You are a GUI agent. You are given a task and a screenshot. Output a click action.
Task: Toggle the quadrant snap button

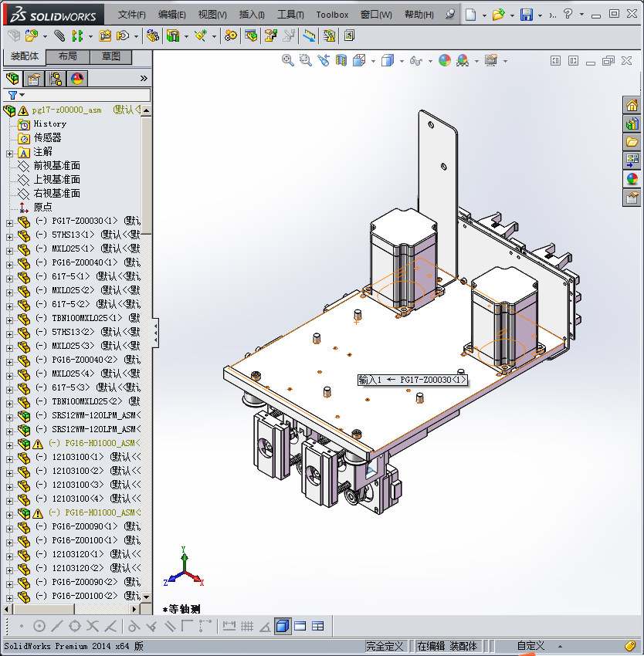(x=75, y=626)
